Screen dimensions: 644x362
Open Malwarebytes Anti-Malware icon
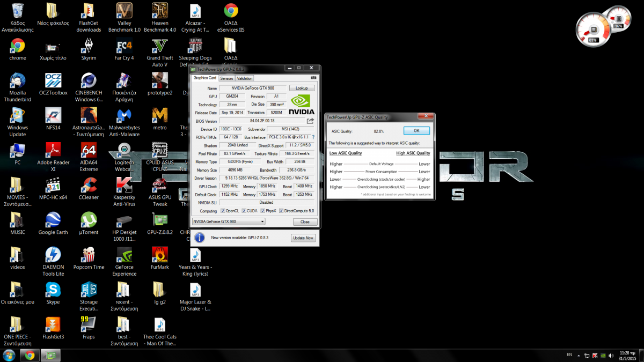(x=124, y=121)
